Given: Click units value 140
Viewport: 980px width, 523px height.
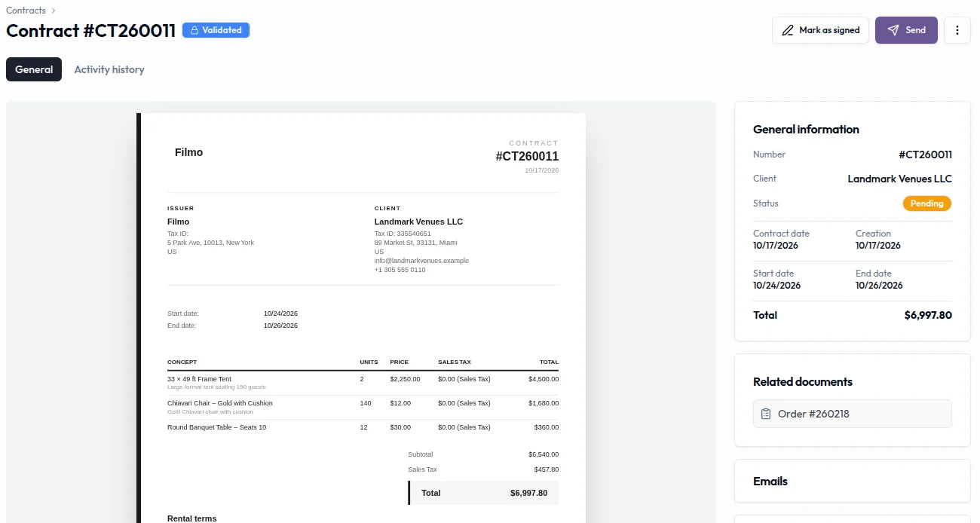Looking at the screenshot, I should pyautogui.click(x=366, y=403).
